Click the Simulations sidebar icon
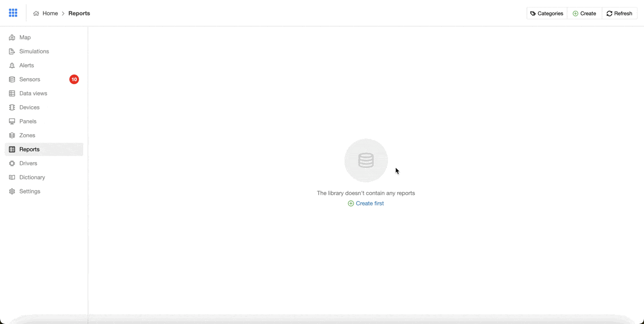The width and height of the screenshot is (644, 324). tap(12, 51)
